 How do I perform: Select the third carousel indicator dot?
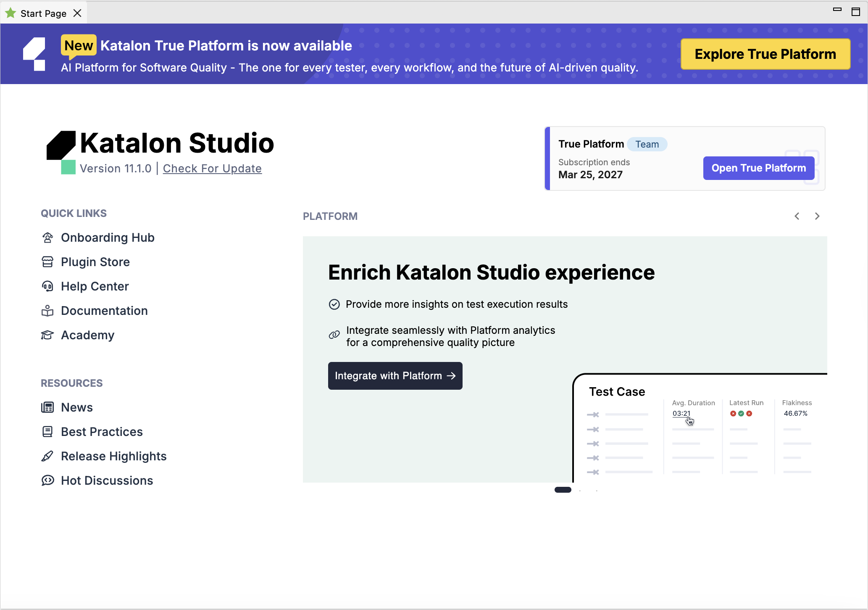[x=597, y=490]
